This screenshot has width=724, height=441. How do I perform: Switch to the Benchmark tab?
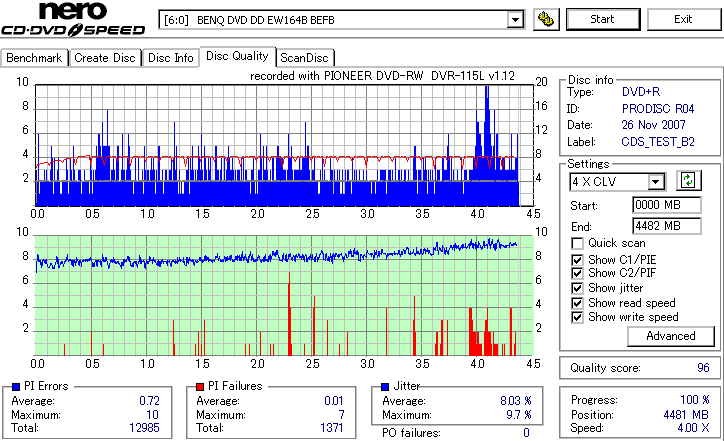pos(34,58)
